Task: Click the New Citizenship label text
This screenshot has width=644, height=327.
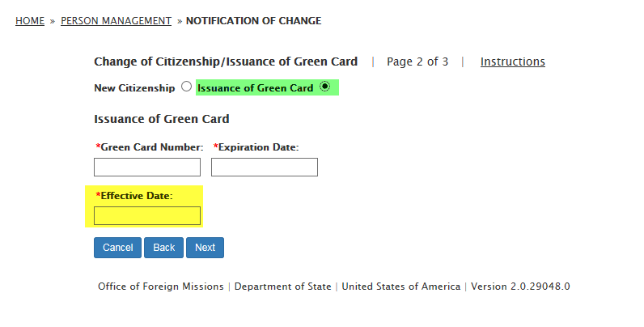Action: point(134,87)
